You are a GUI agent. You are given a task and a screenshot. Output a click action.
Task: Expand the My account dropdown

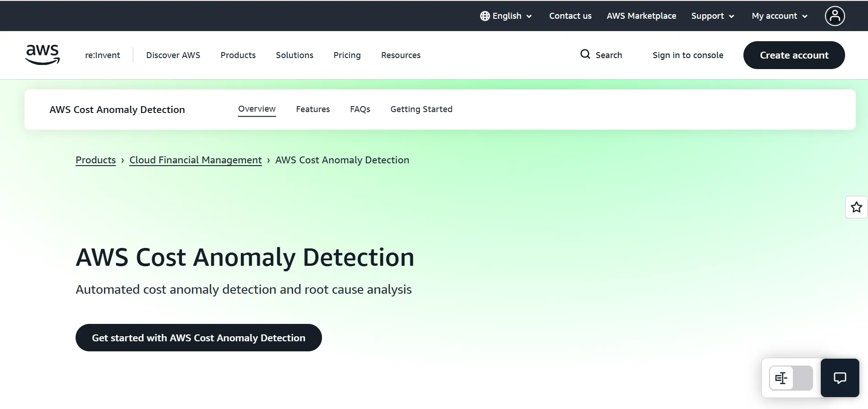(x=780, y=16)
